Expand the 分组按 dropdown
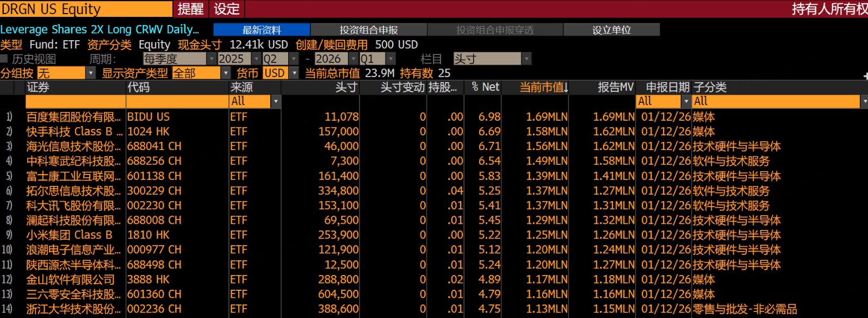The image size is (868, 318). coord(91,73)
